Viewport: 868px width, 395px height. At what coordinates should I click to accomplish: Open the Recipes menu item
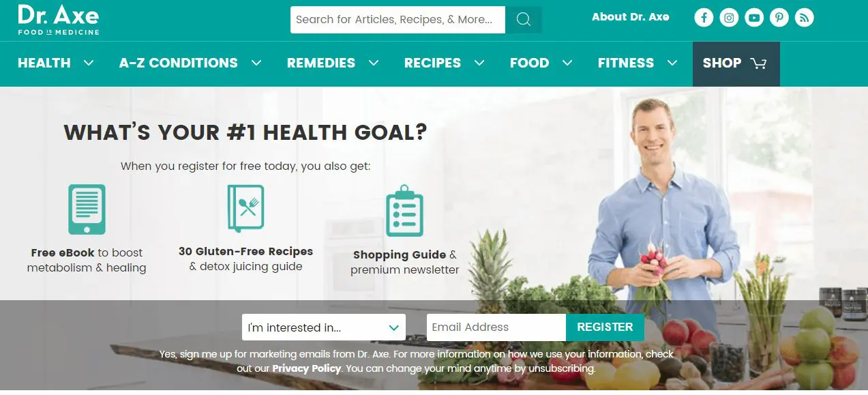pyautogui.click(x=433, y=63)
